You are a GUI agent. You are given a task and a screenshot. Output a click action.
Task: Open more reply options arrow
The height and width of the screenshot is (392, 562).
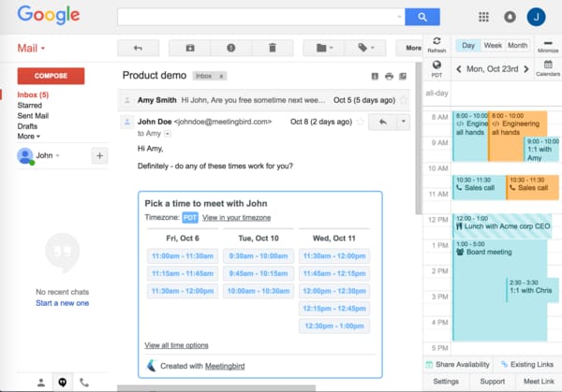tap(403, 122)
